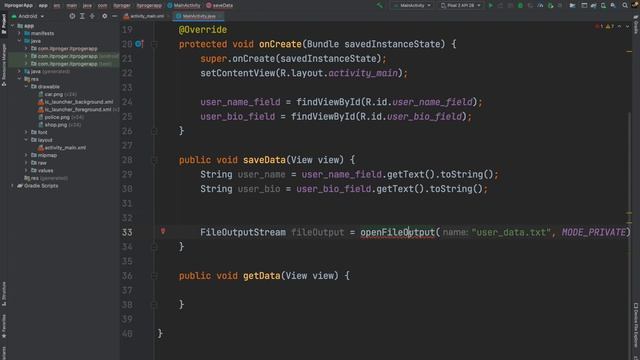
Task: Click the app breadcrumb in the navigation bar
Action: click(x=43, y=5)
